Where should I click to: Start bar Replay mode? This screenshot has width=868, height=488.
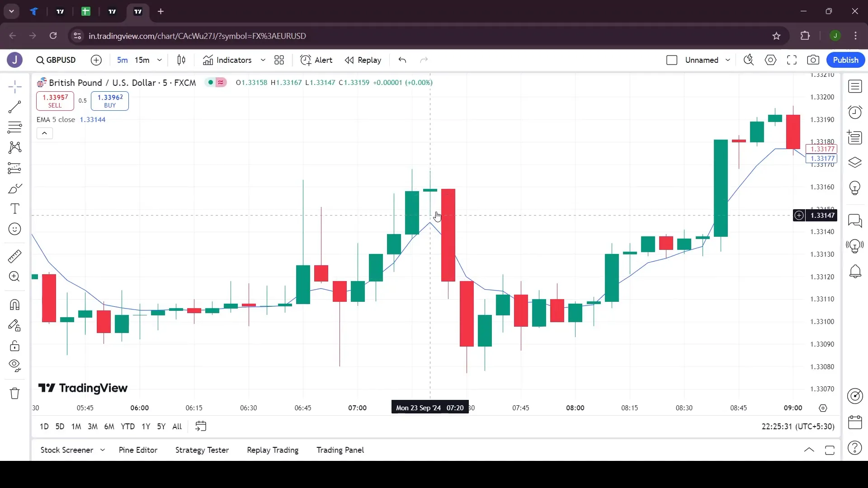363,60
